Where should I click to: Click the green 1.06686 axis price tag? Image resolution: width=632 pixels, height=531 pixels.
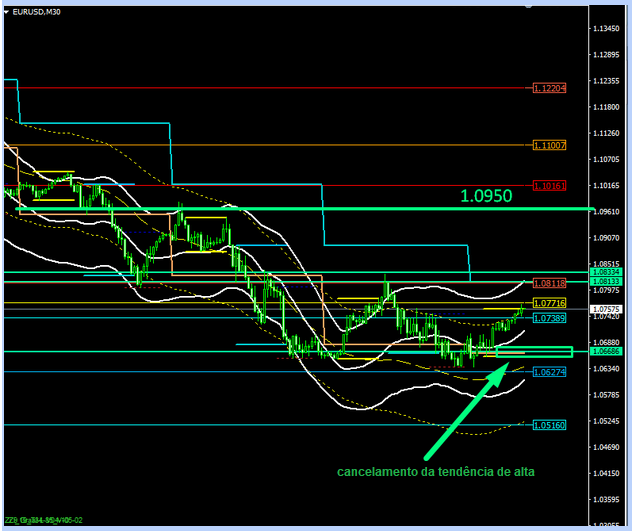point(607,352)
